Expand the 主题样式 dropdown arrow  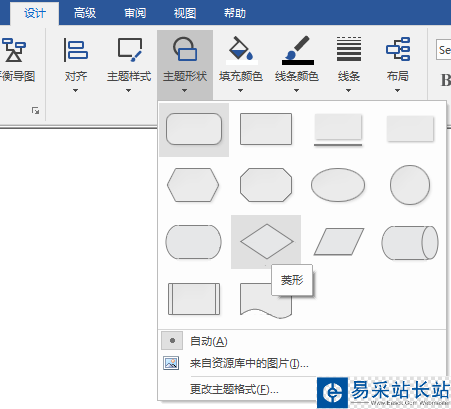pos(128,90)
